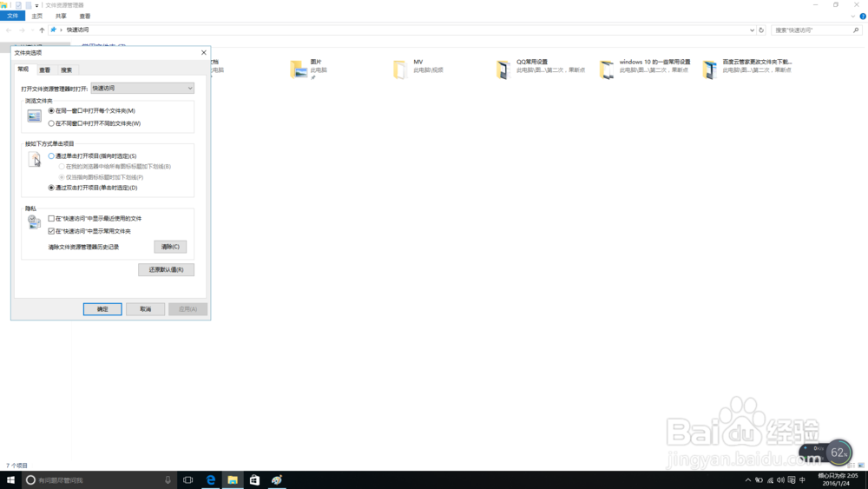Click the Explorer Back arrow

tap(9, 30)
